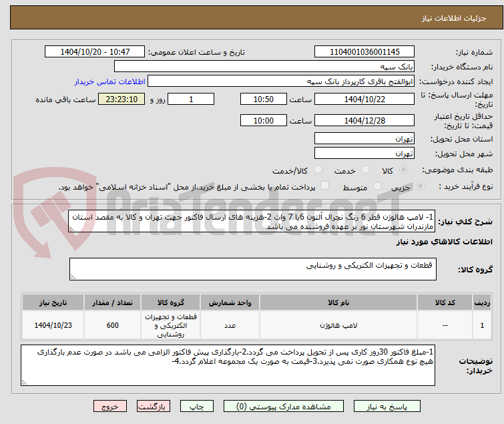This screenshot has height=424, width=504.
Task: Click the توضیحات خریدار text area
Action: coord(228,365)
